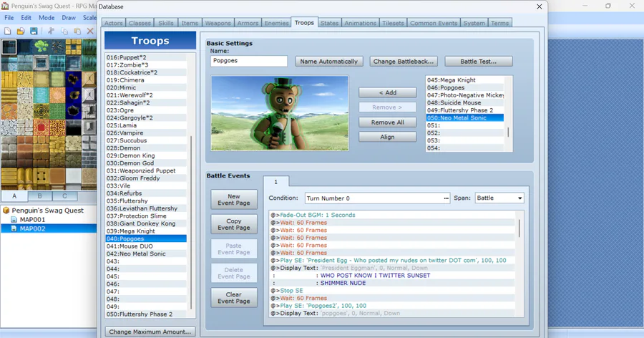Select MAP001 in the map tree
Viewport: 644px width, 338px height.
coord(32,220)
